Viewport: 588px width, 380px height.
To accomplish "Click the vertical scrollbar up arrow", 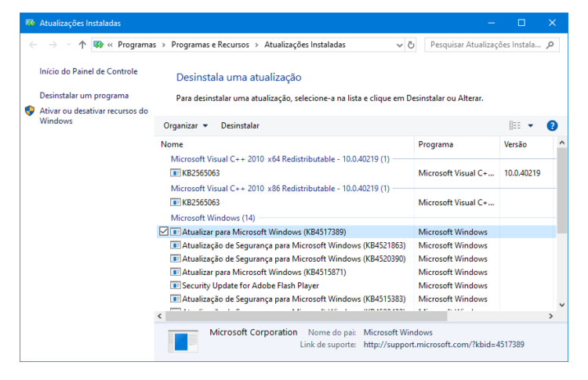I will click(x=562, y=143).
